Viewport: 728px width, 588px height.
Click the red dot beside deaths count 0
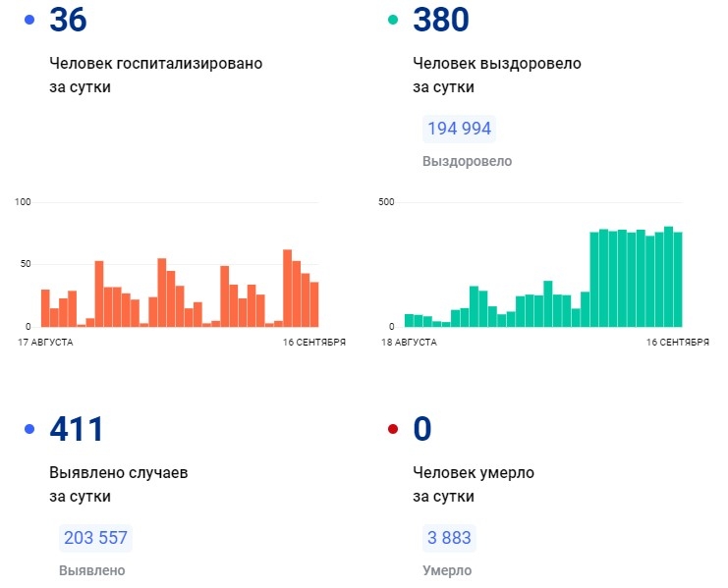(393, 429)
